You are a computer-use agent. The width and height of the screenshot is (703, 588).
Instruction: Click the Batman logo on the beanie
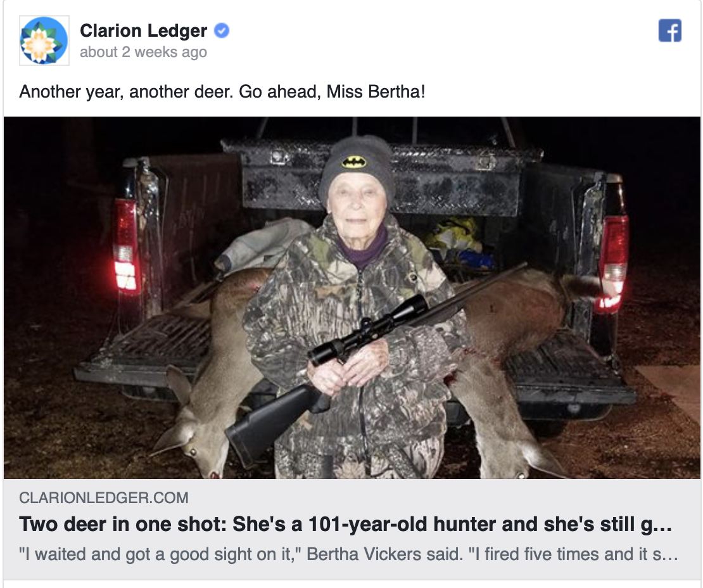pyautogui.click(x=353, y=162)
